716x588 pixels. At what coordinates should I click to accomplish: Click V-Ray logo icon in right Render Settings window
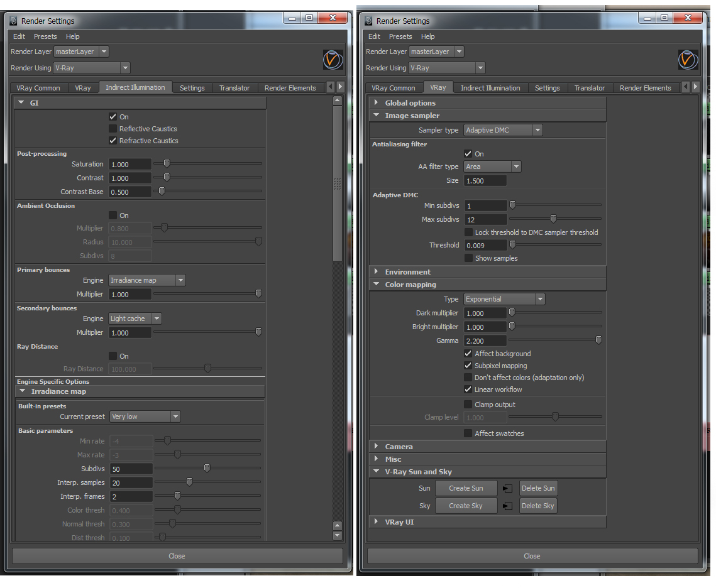tap(688, 60)
